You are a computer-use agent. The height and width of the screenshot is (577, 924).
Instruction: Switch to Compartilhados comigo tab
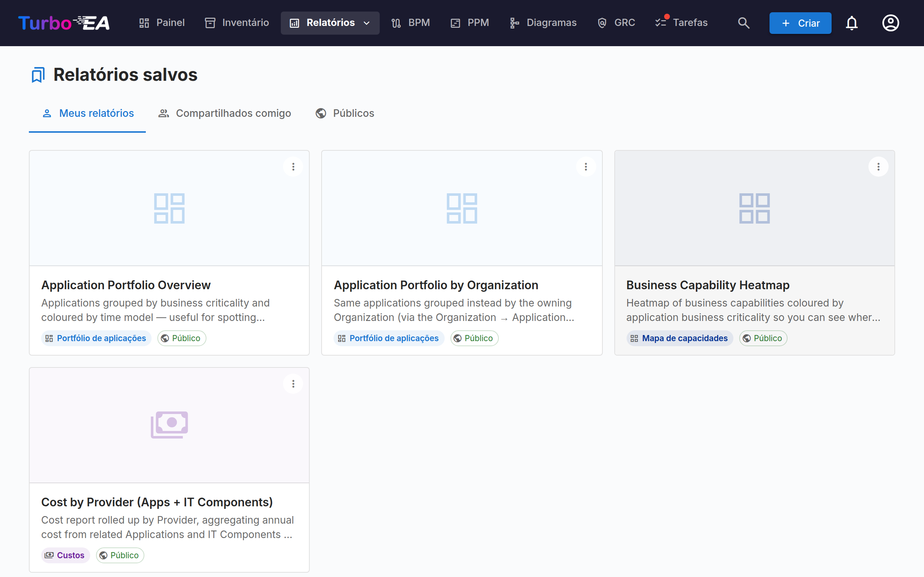(225, 113)
